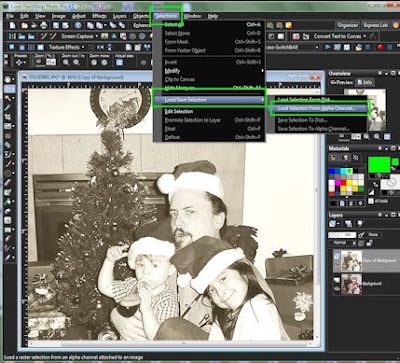Click the Save disk icon in toolbar
This screenshot has width=400, height=363.
point(56,25)
